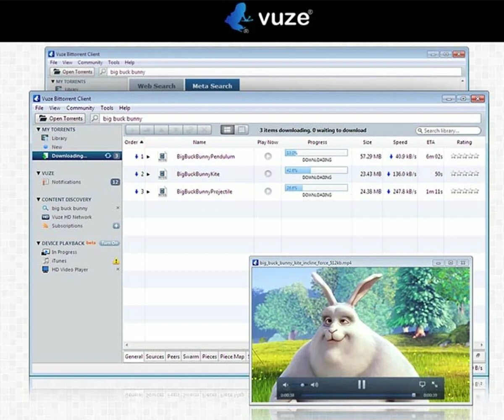Collapse the VUZE sidebar section
This screenshot has height=420, width=504.
(x=39, y=173)
